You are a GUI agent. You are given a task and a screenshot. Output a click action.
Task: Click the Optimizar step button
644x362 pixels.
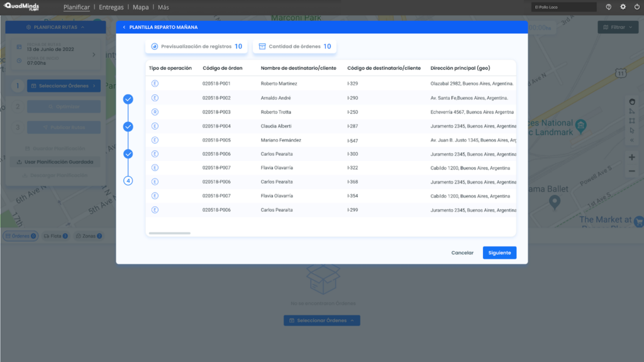pos(64,107)
